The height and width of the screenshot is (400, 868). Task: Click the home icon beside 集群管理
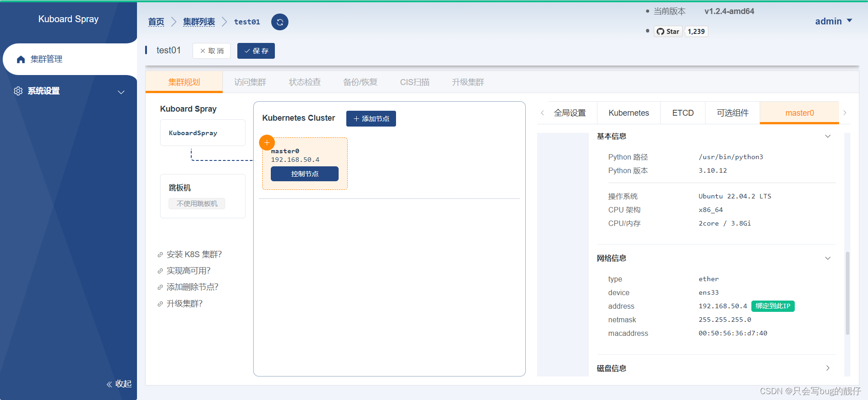point(21,59)
